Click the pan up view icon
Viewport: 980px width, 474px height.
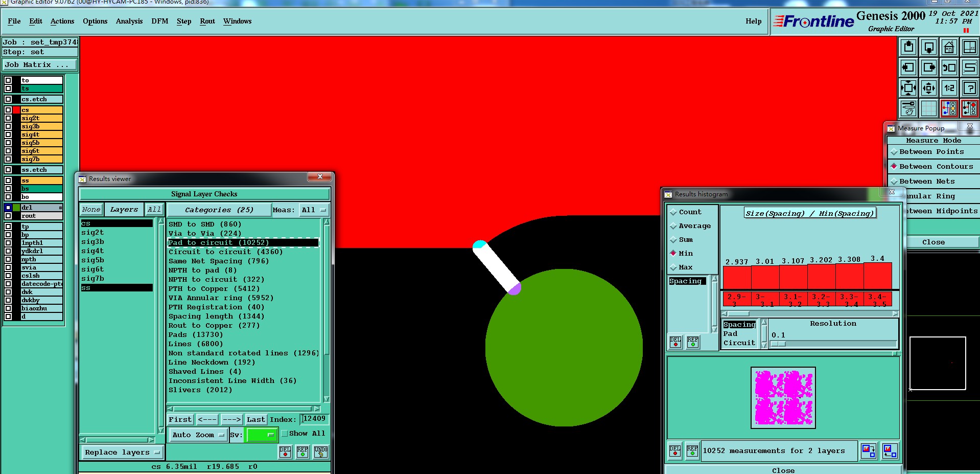(x=908, y=48)
